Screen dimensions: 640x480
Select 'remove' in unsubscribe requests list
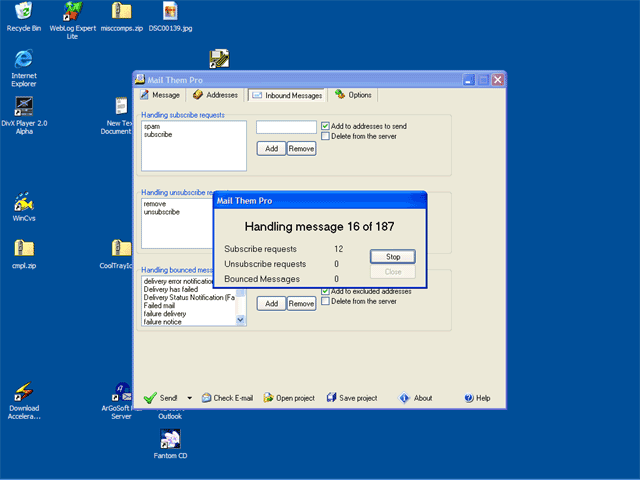155,204
